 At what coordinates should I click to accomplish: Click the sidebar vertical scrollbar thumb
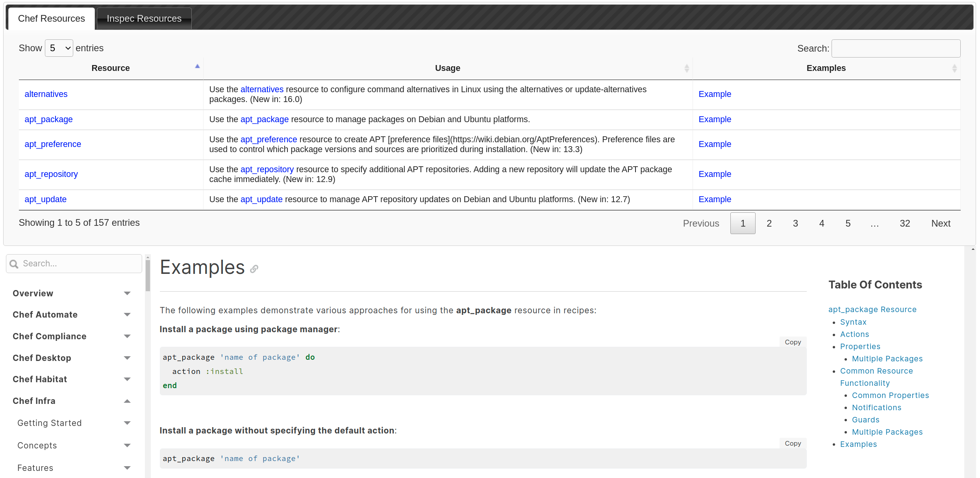[x=148, y=275]
